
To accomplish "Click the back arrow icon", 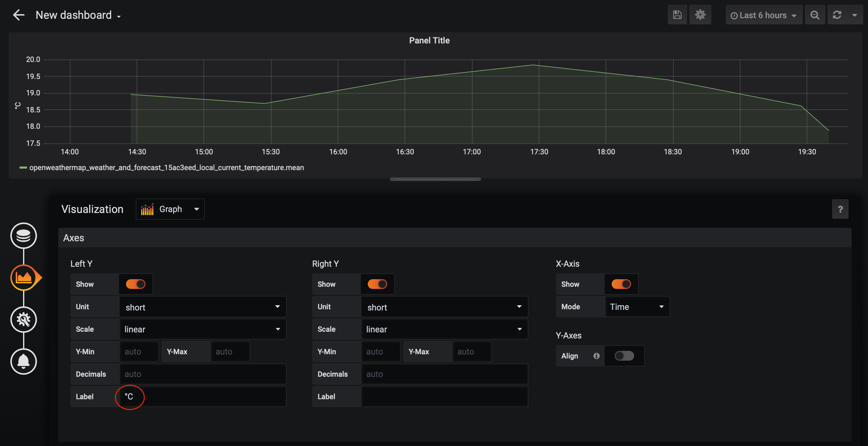I will [19, 15].
